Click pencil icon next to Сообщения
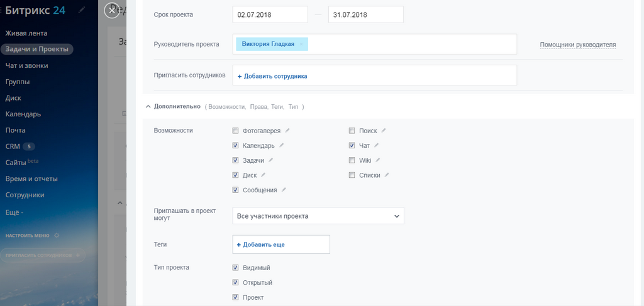The height and width of the screenshot is (306, 644). pos(284,190)
